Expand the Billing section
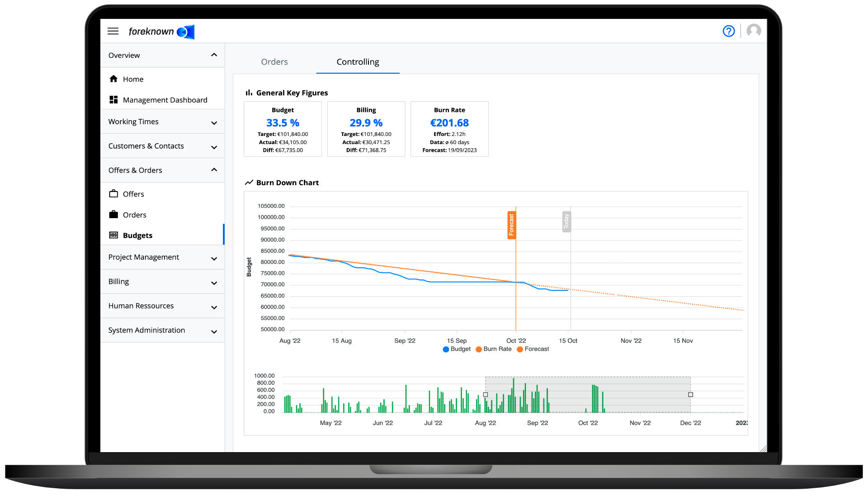This screenshot has width=868, height=500. click(x=162, y=282)
